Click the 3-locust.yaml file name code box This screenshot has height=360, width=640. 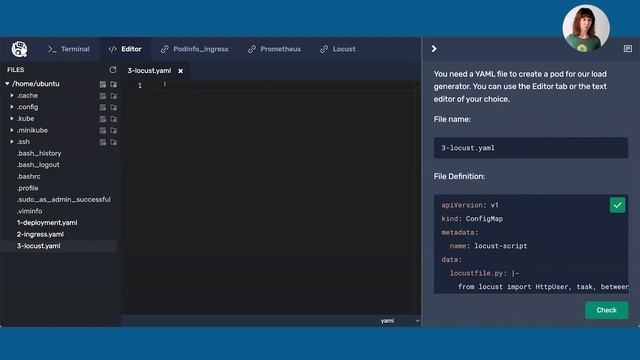pyautogui.click(x=531, y=148)
